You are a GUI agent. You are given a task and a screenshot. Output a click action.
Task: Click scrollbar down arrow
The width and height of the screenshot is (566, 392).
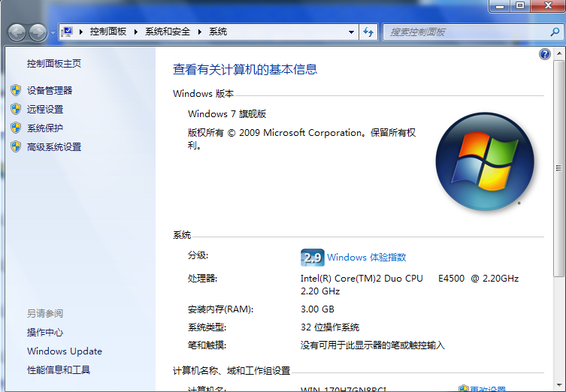pyautogui.click(x=559, y=385)
